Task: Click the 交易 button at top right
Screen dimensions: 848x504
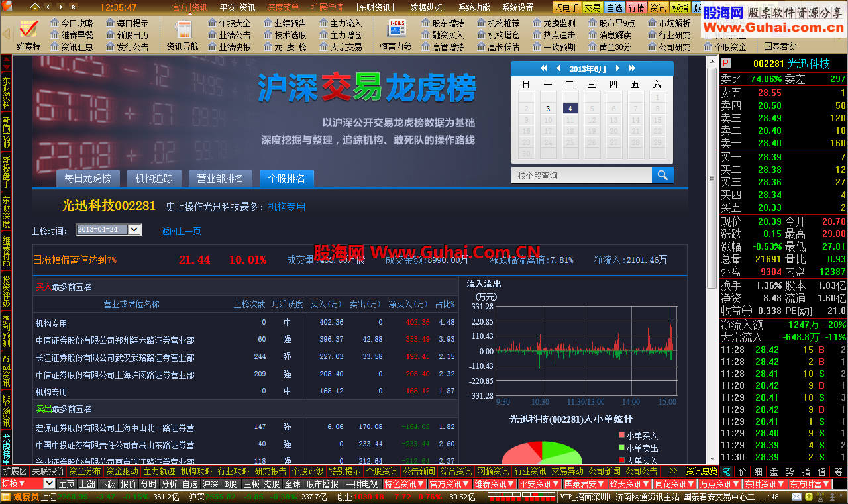Action: point(592,8)
